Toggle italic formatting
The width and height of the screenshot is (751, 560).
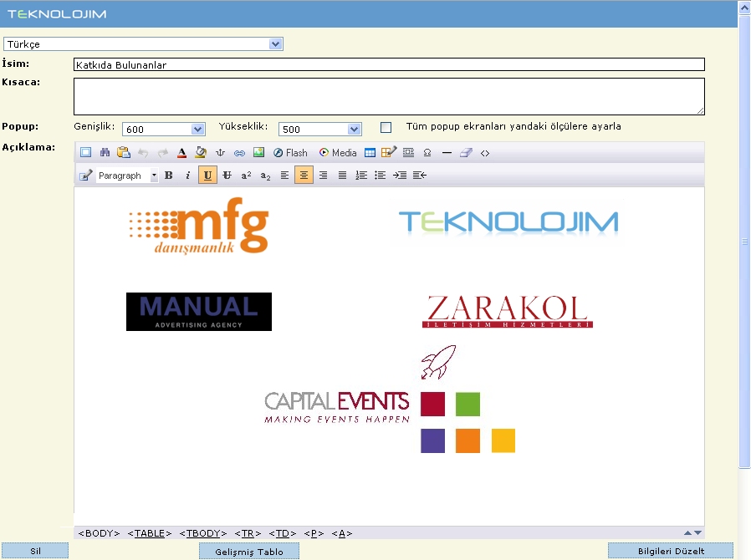point(187,176)
